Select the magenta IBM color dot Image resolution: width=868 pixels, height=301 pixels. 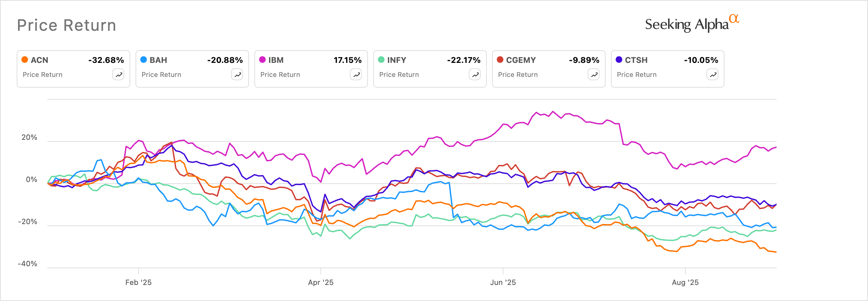pyautogui.click(x=262, y=60)
